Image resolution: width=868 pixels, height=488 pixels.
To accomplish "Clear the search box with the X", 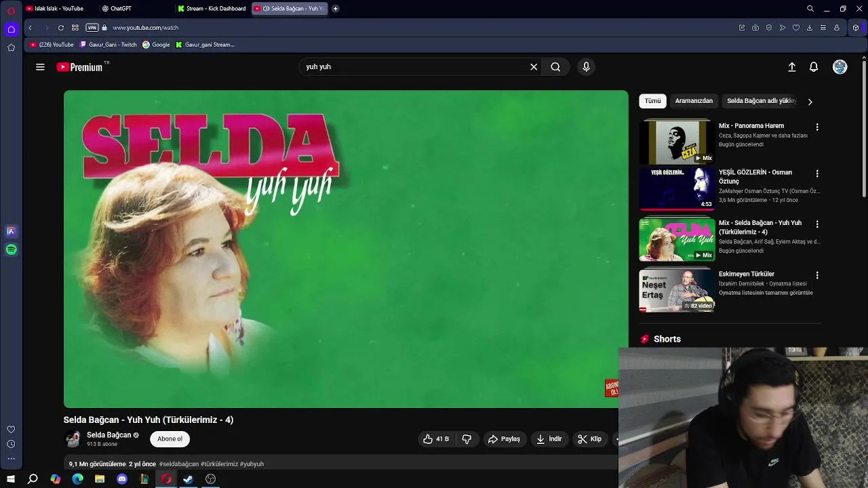I will click(x=534, y=67).
